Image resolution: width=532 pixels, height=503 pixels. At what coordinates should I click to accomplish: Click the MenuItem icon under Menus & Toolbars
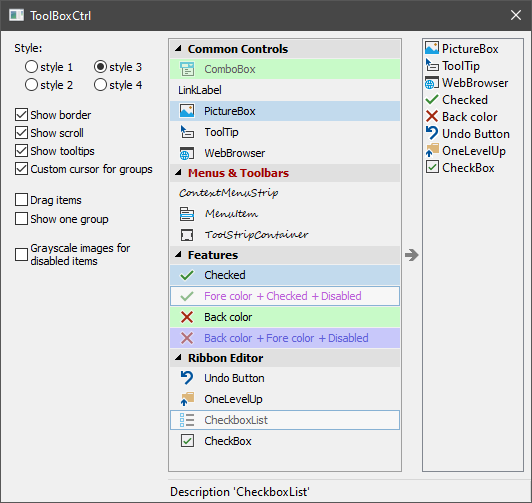pyautogui.click(x=187, y=214)
